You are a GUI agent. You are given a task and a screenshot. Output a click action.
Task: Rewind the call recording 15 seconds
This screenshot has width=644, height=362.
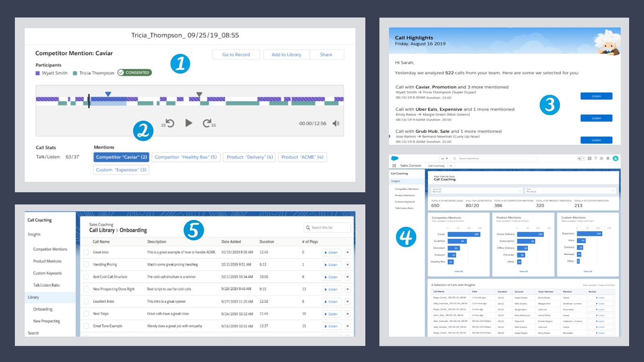pos(169,123)
